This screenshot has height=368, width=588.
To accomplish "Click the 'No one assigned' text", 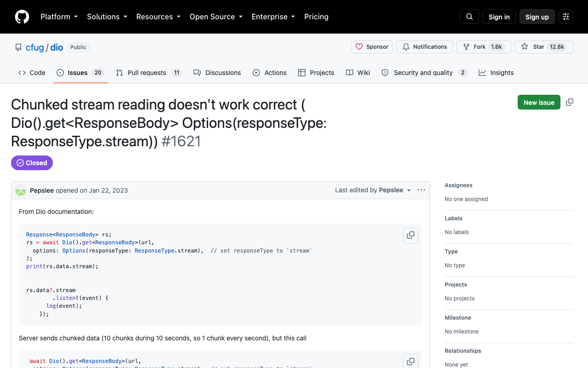I will [466, 199].
